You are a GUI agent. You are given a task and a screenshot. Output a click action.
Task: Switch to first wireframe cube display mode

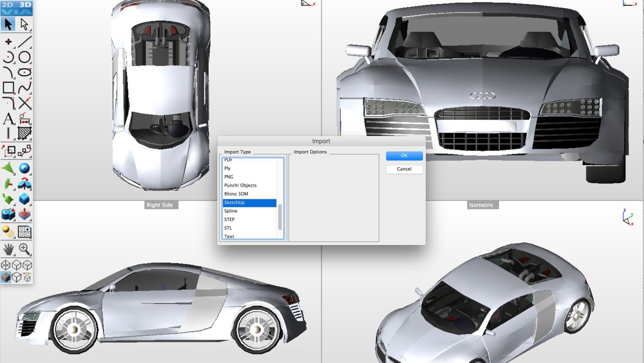(6, 265)
